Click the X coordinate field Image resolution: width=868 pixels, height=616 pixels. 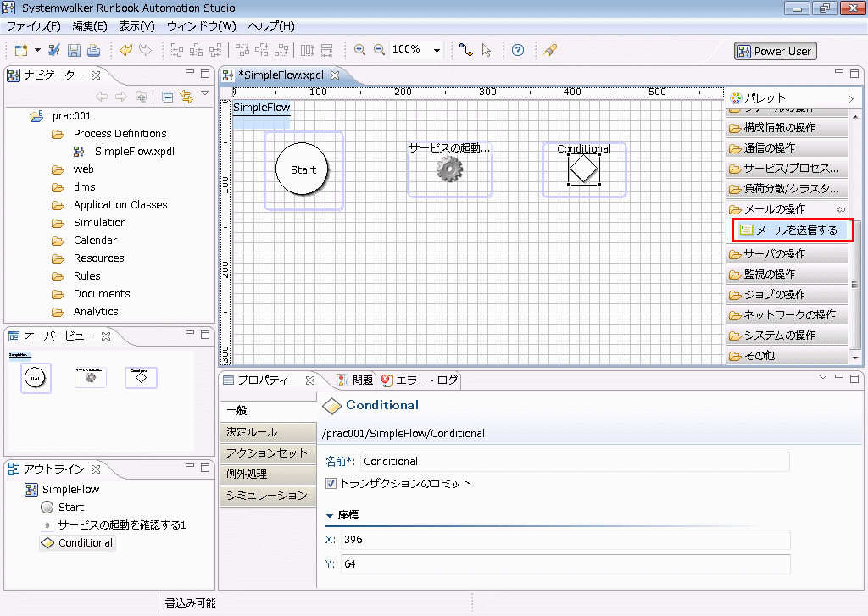pyautogui.click(x=565, y=540)
